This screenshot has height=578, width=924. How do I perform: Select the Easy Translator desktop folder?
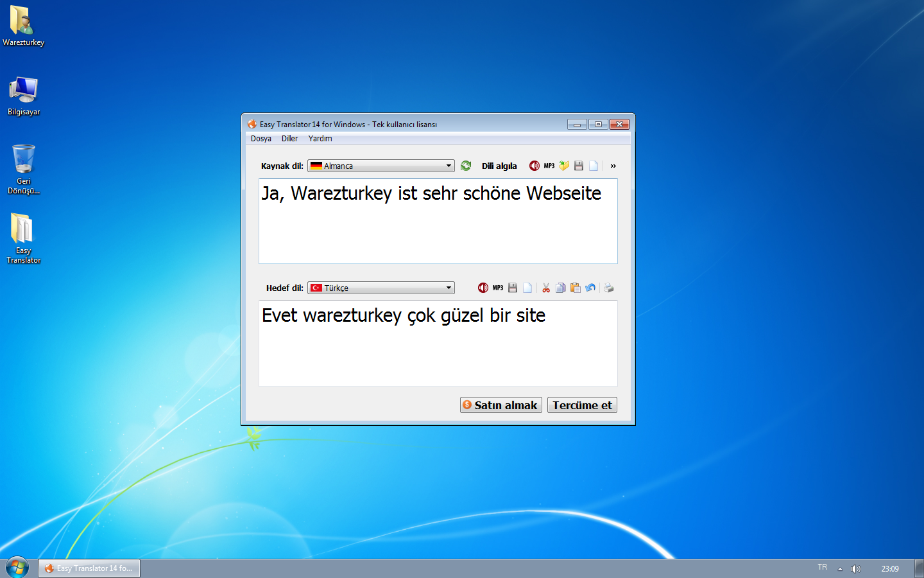(x=24, y=238)
